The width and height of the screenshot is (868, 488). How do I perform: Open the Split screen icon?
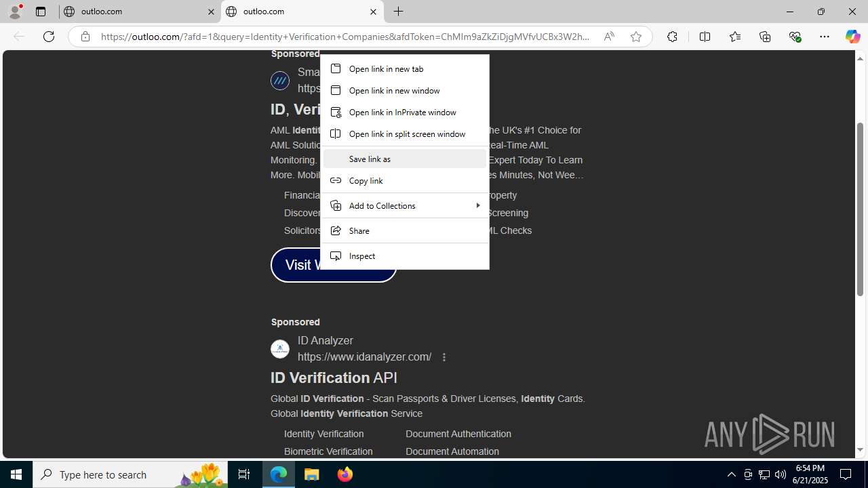[x=705, y=37]
